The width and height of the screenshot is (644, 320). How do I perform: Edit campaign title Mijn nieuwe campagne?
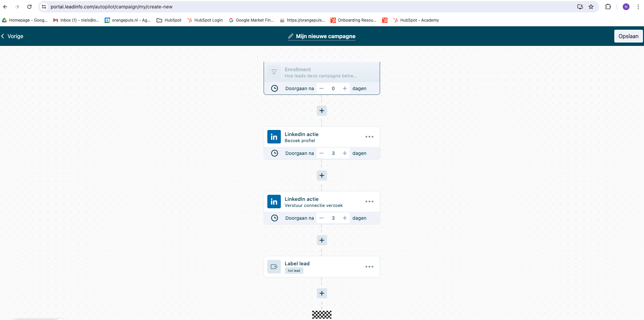(x=325, y=36)
